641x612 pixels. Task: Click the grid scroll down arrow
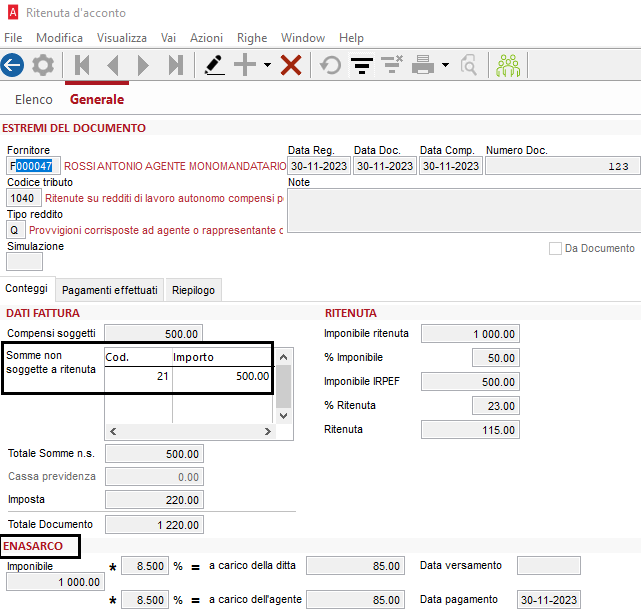(283, 416)
